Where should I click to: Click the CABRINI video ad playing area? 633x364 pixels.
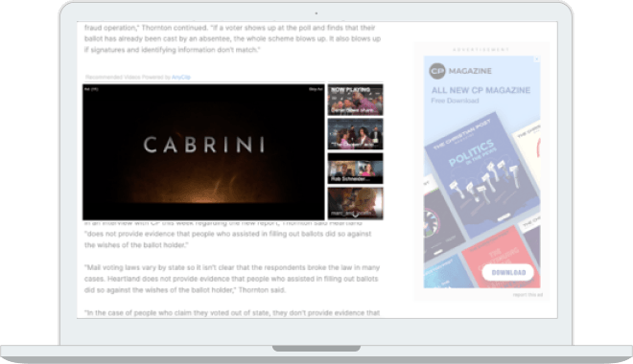203,152
